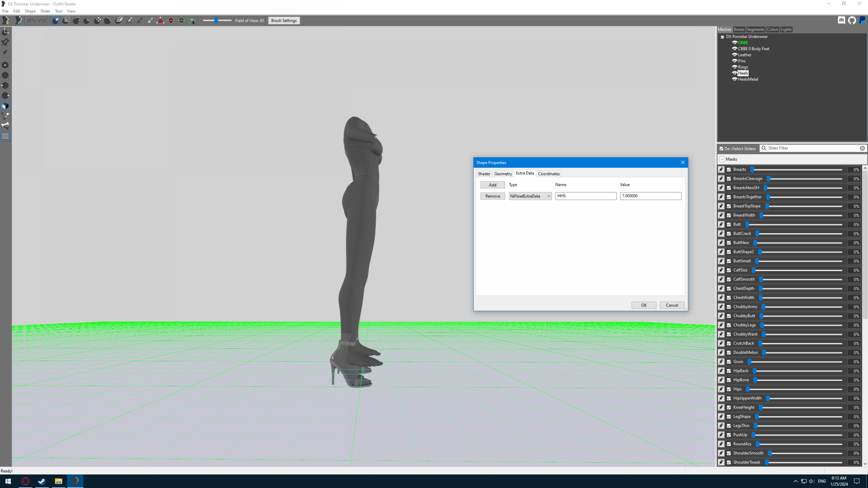Collapse the DX Pornstar Underwear tree node
The height and width of the screenshot is (488, 868).
coord(722,37)
